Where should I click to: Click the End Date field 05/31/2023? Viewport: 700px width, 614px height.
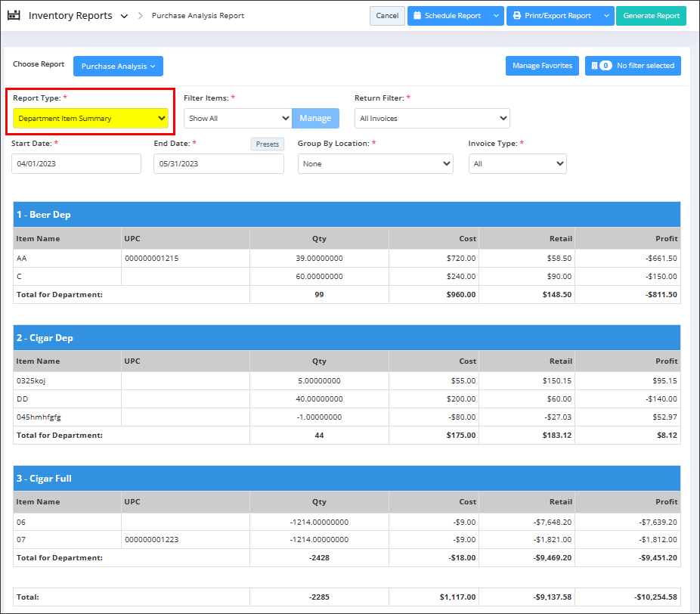point(218,164)
